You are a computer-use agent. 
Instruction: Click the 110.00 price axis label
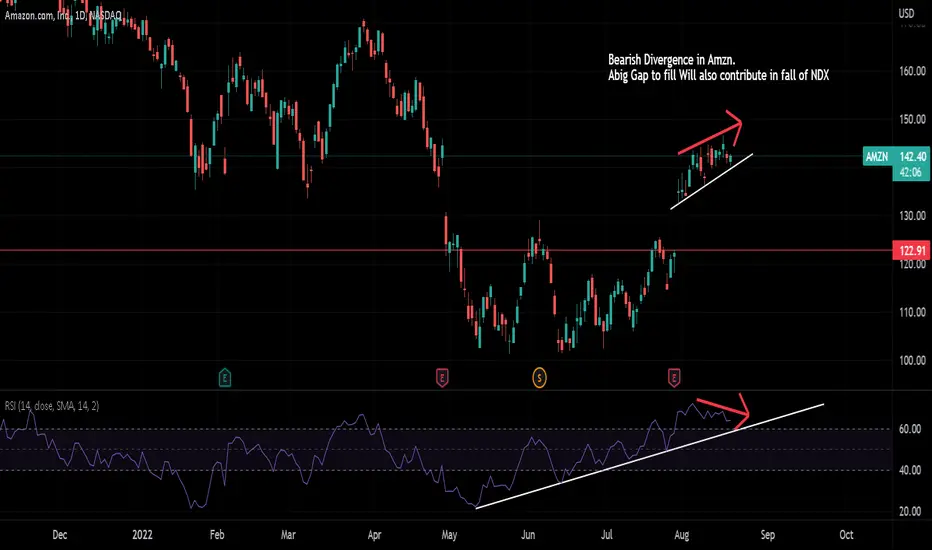[912, 312]
